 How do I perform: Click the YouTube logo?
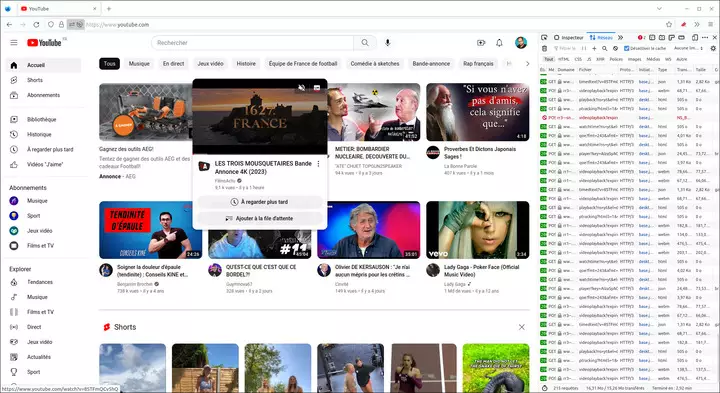(x=44, y=43)
